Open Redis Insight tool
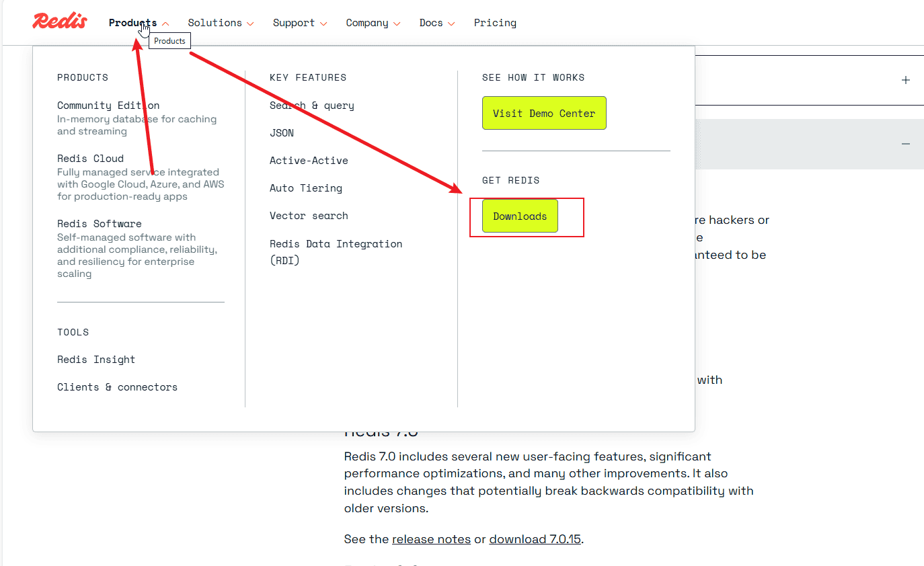The height and width of the screenshot is (566, 924). 96,360
